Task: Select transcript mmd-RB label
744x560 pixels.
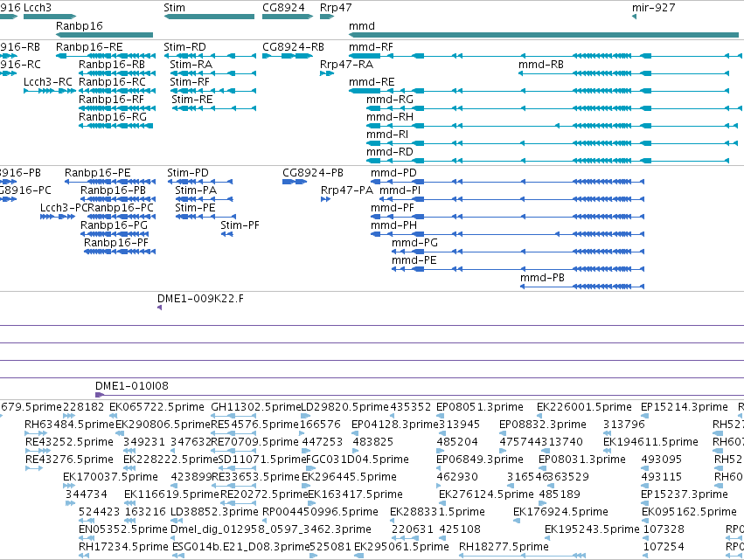Action: click(541, 65)
